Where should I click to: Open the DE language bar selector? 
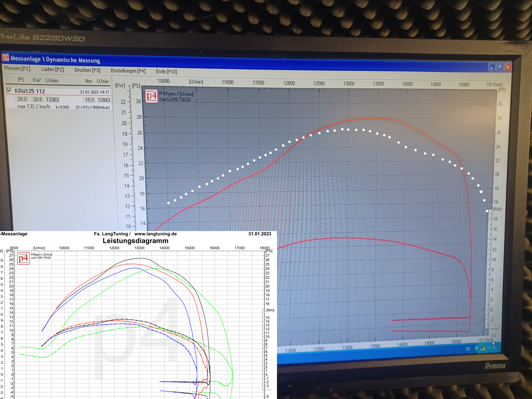[x=468, y=349]
